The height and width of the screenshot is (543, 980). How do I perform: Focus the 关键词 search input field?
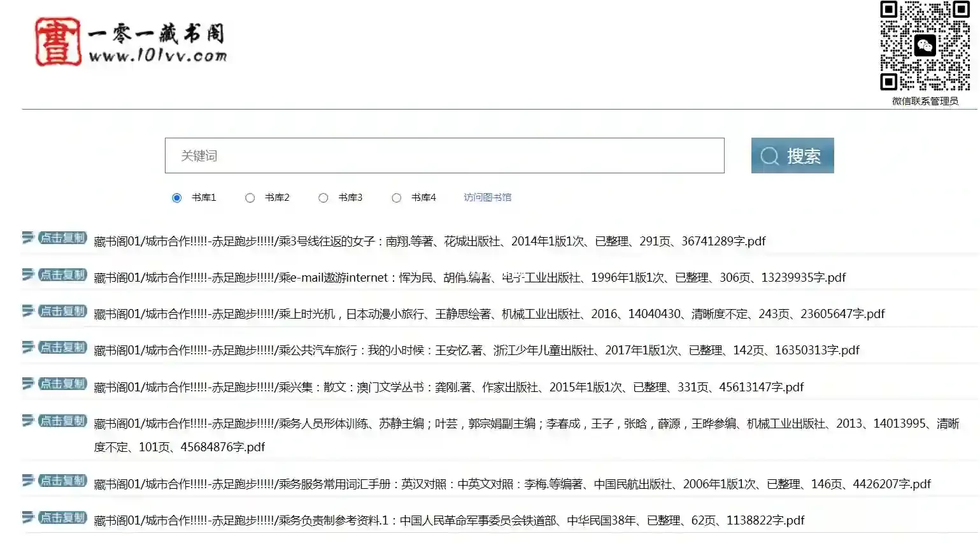444,156
